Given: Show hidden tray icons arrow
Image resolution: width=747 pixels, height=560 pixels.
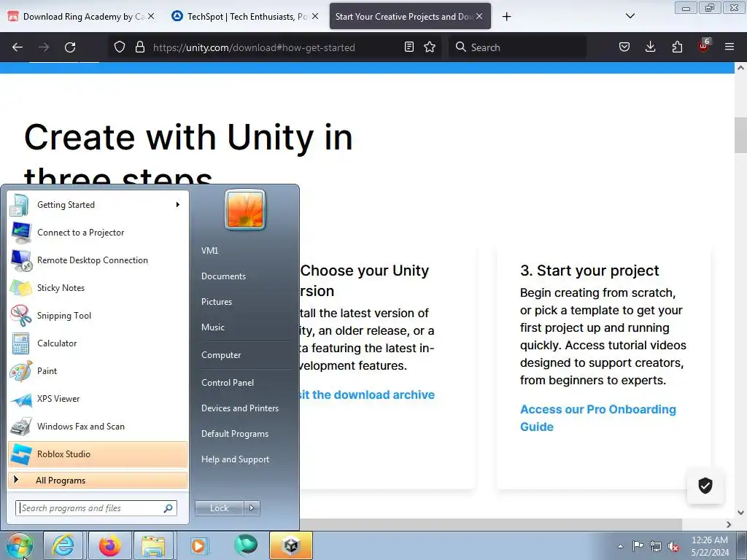Looking at the screenshot, I should [x=620, y=546].
